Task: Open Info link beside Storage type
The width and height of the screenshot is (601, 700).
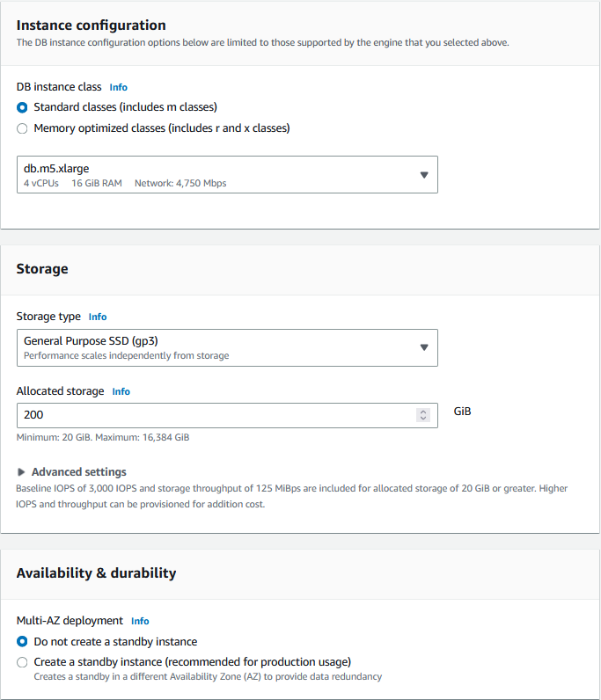Action: (x=98, y=317)
